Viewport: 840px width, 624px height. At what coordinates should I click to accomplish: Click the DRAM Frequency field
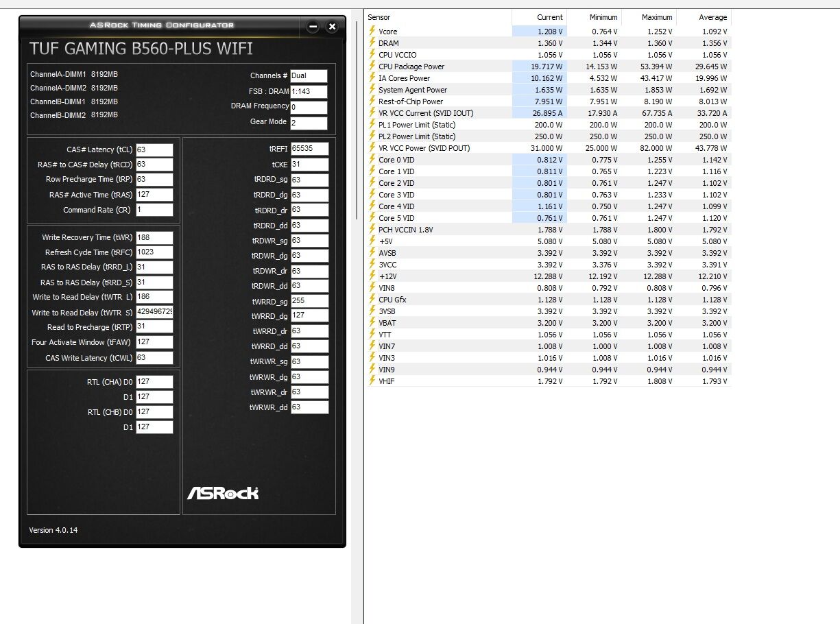click(x=309, y=108)
